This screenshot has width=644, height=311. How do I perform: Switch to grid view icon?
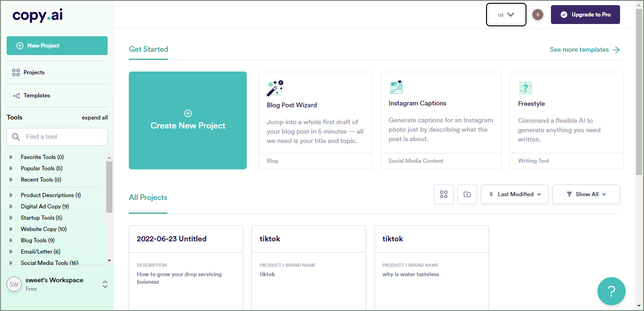click(444, 194)
